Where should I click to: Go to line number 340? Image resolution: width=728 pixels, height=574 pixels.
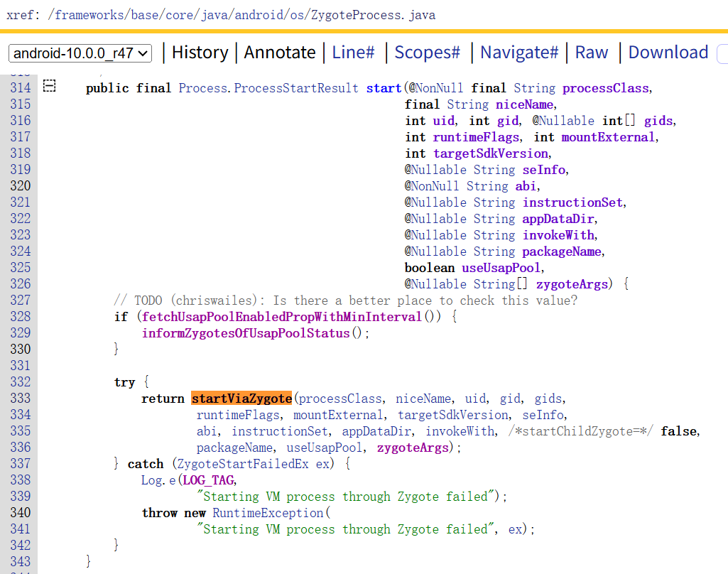click(x=21, y=513)
